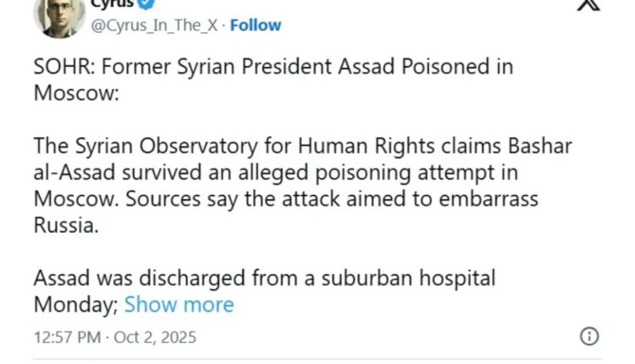Click the blue verified badge beside Cyrus
The image size is (635, 364).
(147, 4)
